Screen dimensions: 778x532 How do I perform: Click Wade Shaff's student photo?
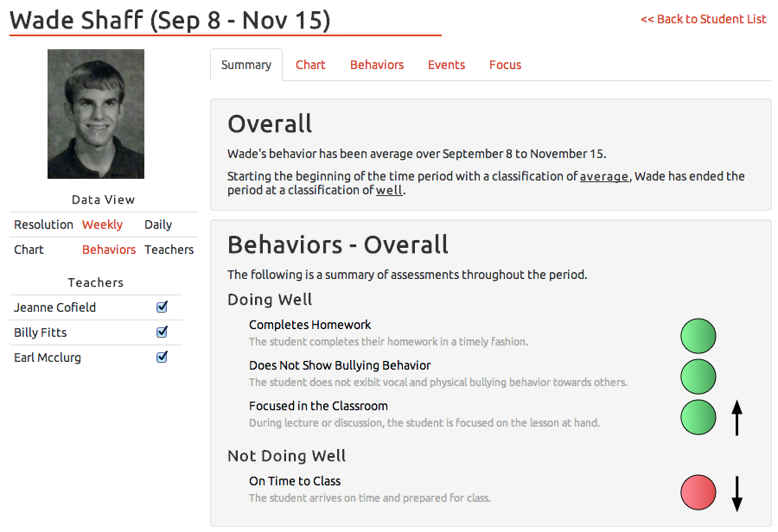pos(96,114)
